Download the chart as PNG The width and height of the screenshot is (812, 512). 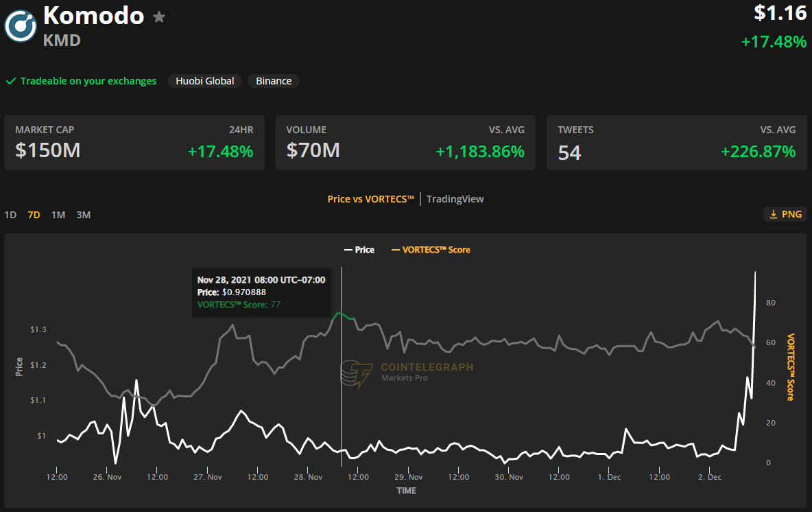(785, 214)
